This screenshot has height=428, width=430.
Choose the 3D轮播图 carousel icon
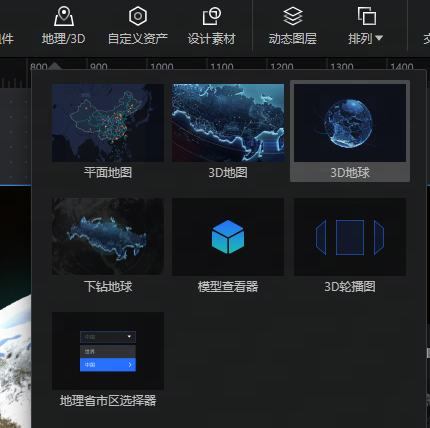point(350,237)
